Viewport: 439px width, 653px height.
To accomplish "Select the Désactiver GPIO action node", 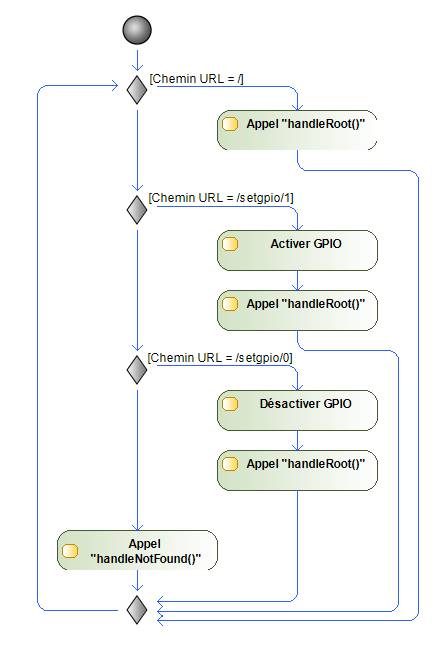I will tap(297, 410).
